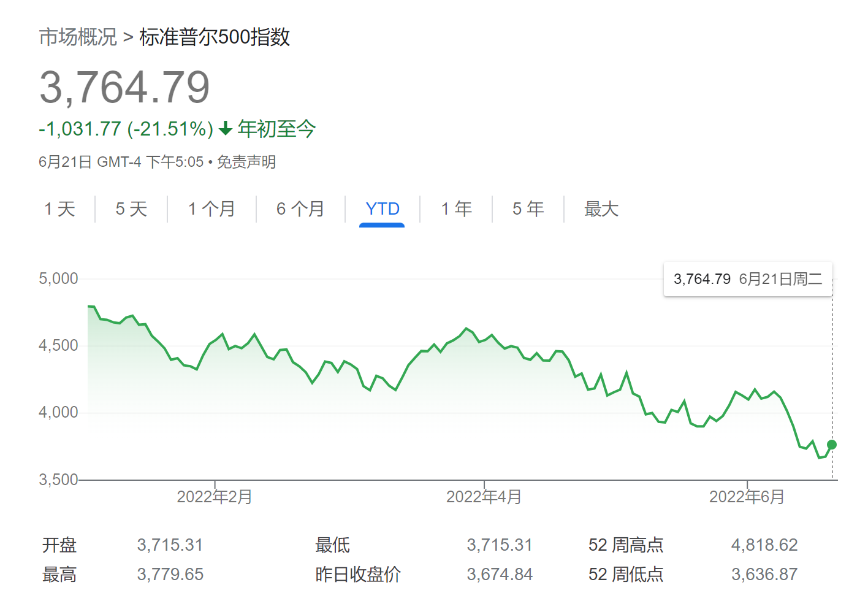The width and height of the screenshot is (868, 601).
Task: Click the 市场概况 breadcrumb link
Action: [x=78, y=37]
